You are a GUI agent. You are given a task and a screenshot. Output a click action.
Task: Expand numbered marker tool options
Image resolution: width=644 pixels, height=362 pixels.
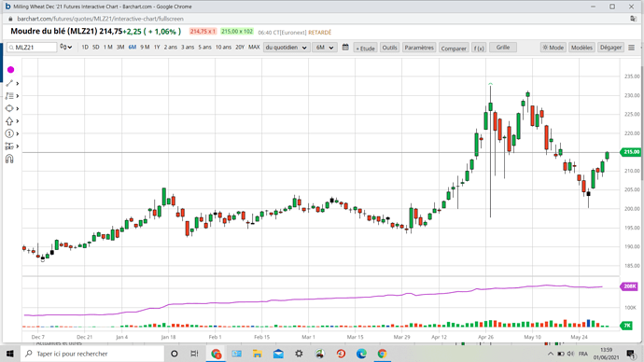click(17, 133)
